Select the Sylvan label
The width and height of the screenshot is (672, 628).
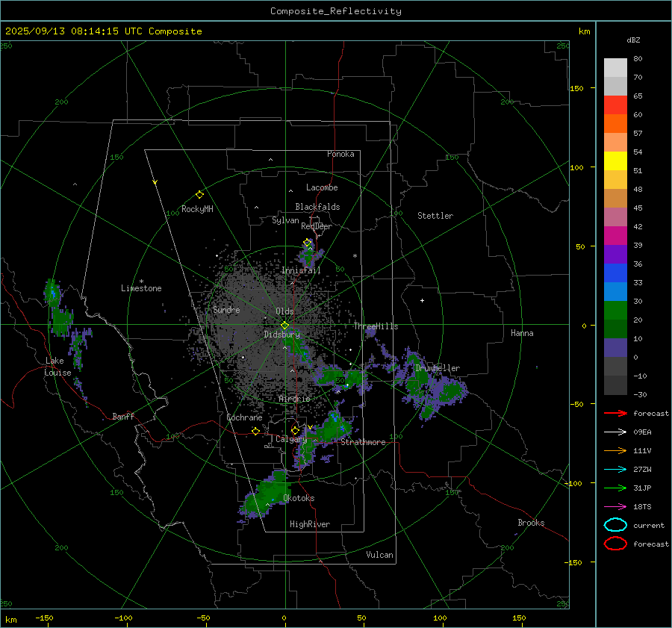point(285,221)
